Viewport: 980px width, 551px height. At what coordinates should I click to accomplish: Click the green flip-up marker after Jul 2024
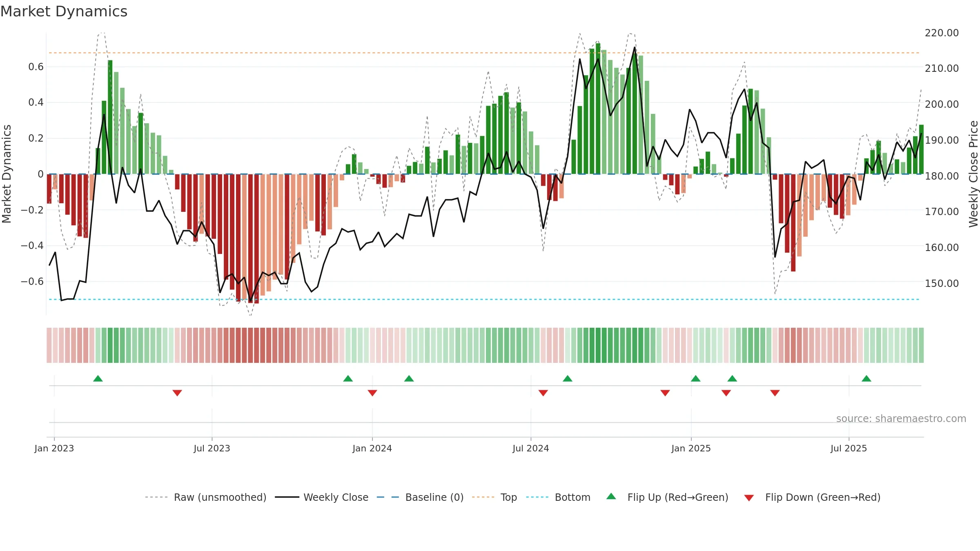568,378
